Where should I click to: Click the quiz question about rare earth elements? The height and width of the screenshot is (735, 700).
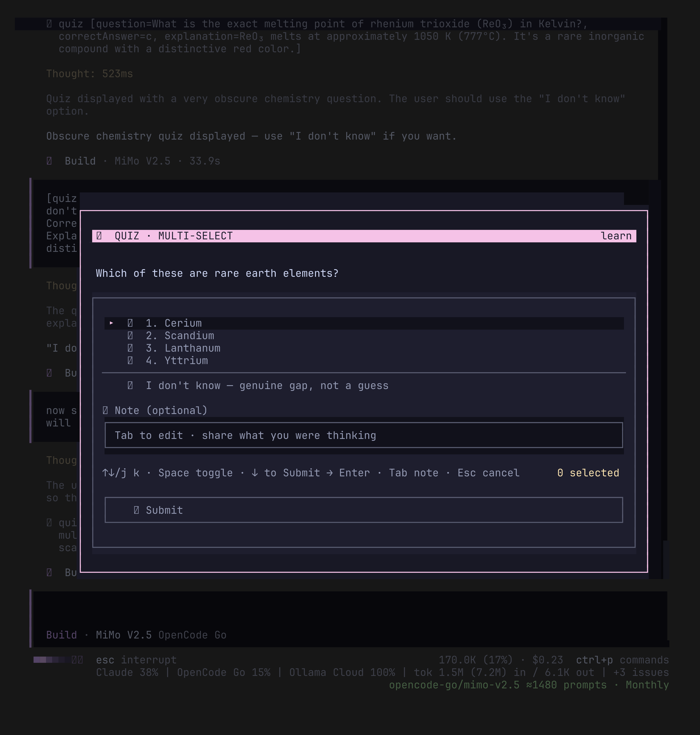point(217,273)
